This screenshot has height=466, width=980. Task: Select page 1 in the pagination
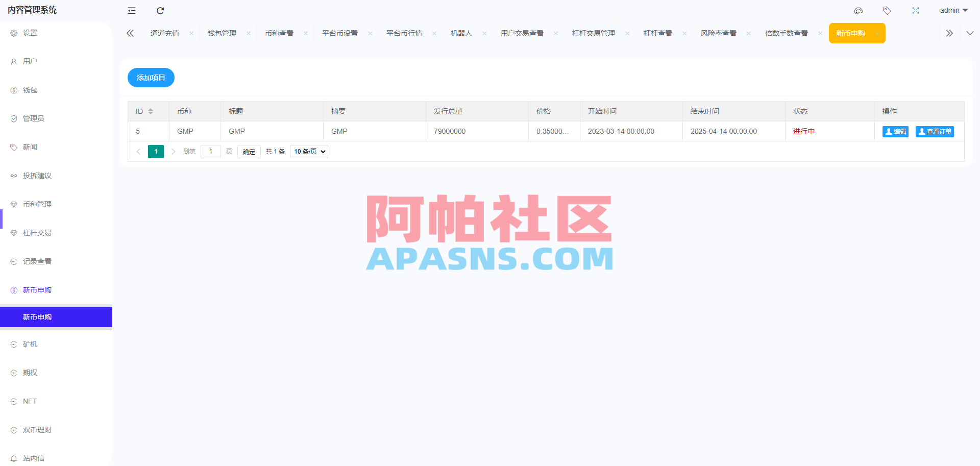(156, 151)
